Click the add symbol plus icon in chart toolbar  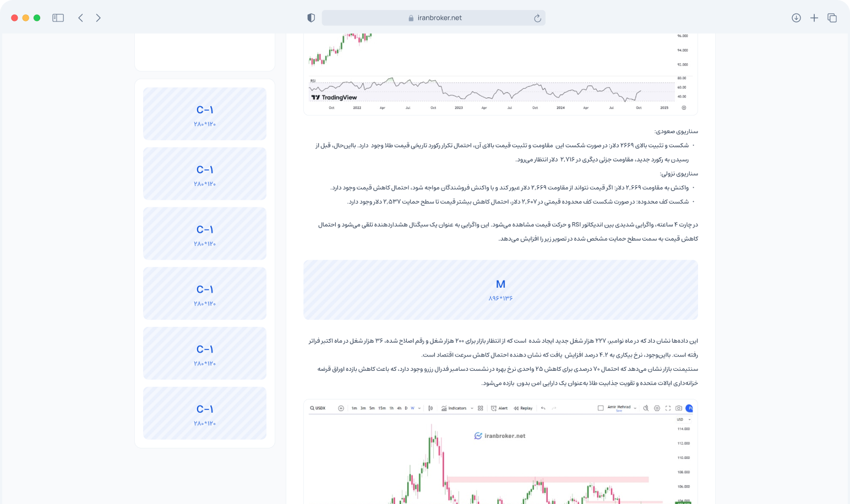click(341, 408)
